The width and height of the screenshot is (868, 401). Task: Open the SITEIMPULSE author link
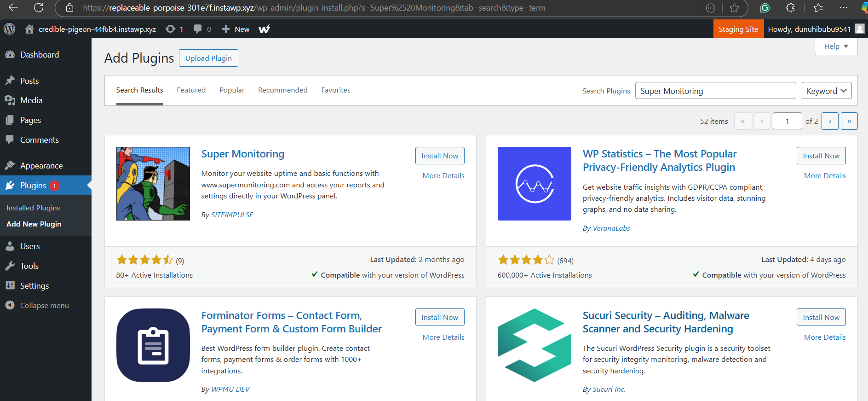(x=232, y=215)
